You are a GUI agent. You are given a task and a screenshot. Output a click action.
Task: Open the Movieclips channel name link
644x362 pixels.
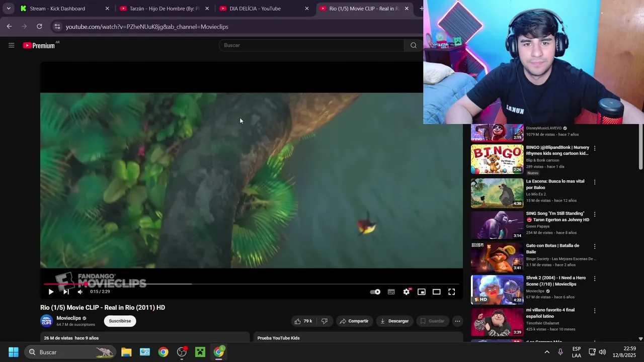[x=69, y=318]
